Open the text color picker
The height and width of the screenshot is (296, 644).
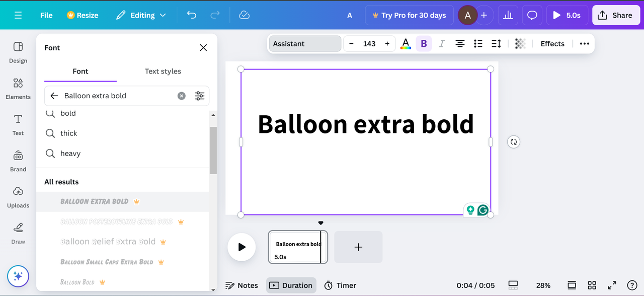(x=406, y=44)
